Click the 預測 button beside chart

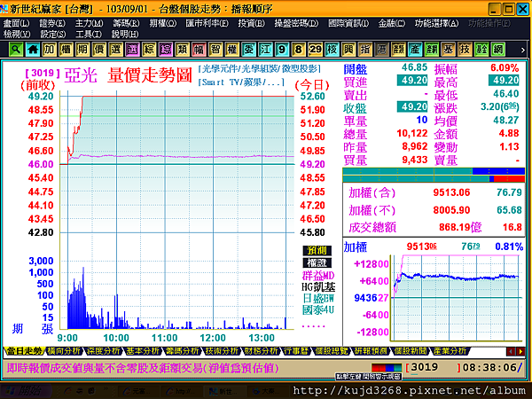click(317, 250)
